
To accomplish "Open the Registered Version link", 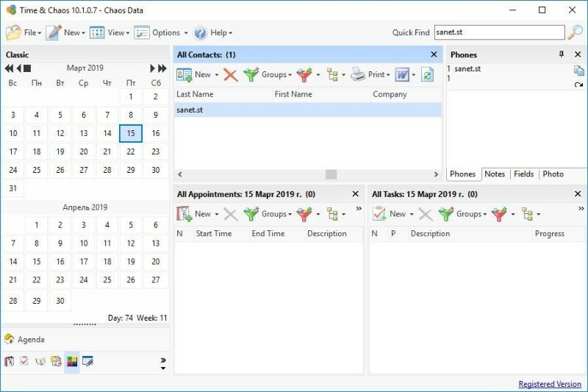I will pos(549,384).
